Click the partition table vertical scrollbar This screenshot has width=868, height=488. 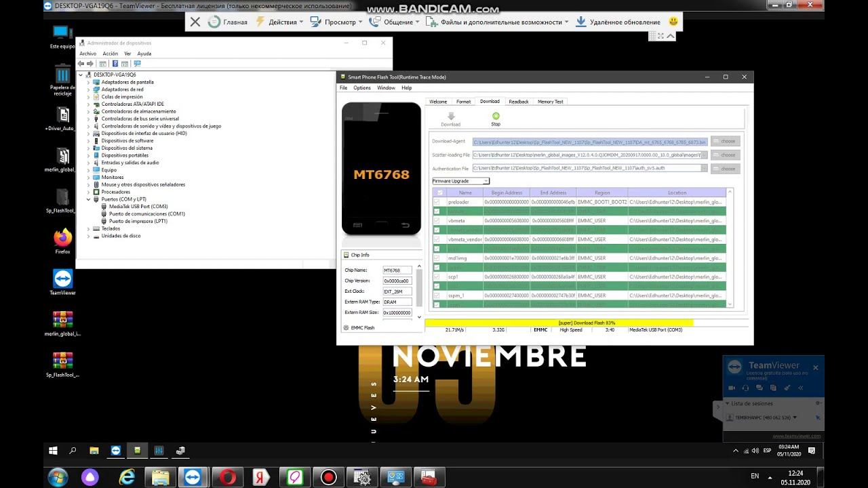pyautogui.click(x=730, y=248)
